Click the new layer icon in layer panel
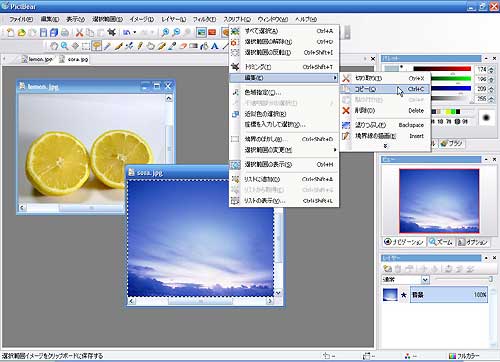Viewport: 500px width, 362px height. click(387, 269)
